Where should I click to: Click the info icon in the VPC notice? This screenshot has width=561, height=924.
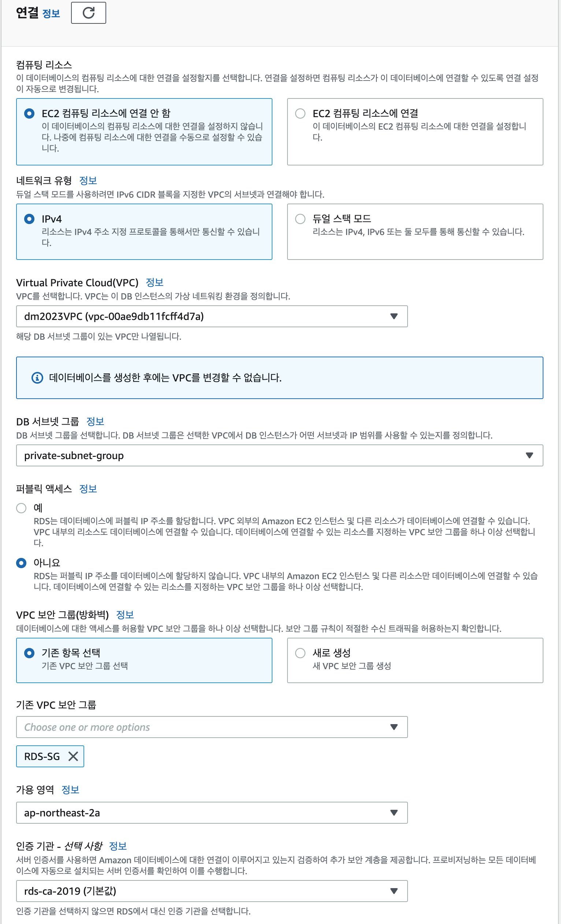point(37,378)
